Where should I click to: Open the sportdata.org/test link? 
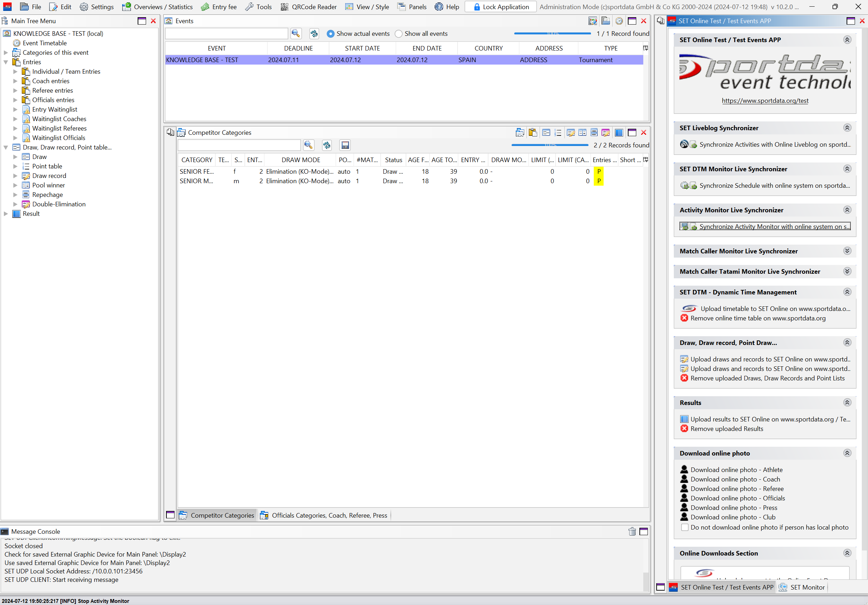point(765,100)
